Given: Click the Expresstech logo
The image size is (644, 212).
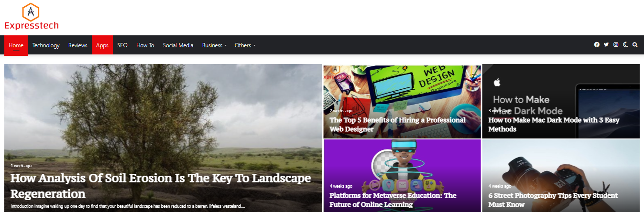Looking at the screenshot, I should (x=32, y=17).
